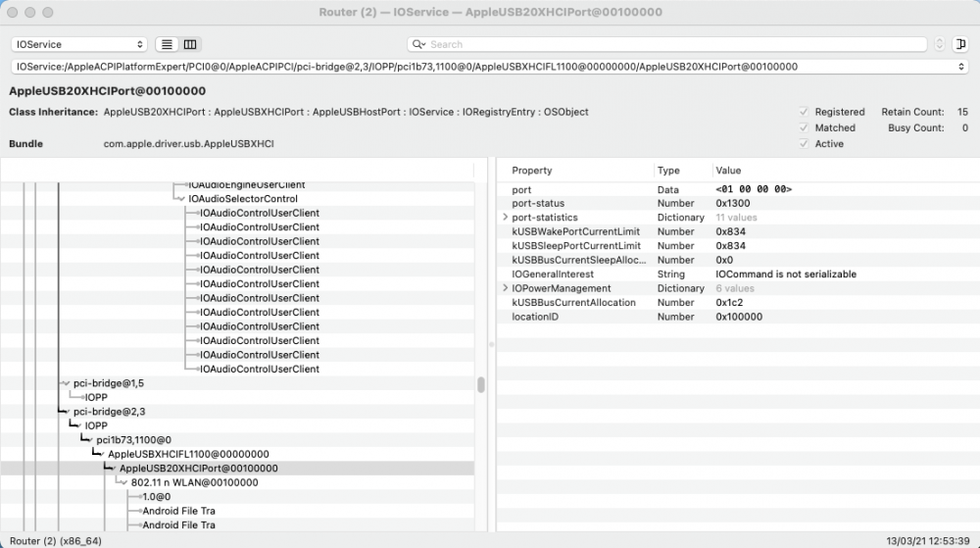
Task: Click the com.apple.driver.usb.AppleUSBXHCI bundle name
Action: pyautogui.click(x=189, y=144)
